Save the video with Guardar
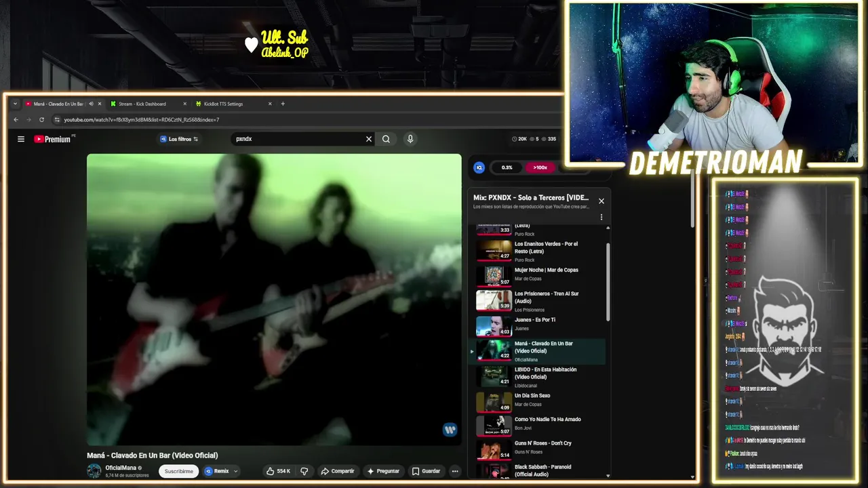 pyautogui.click(x=426, y=471)
